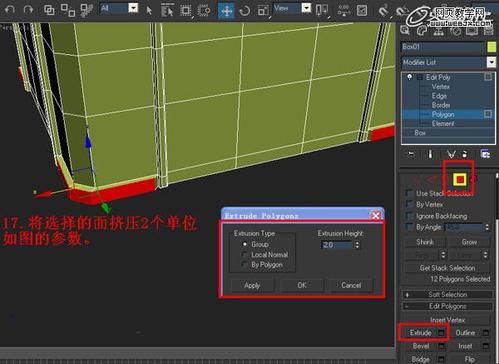Screen dimensions: 499x364
Task: Open Outline settings box icon
Action: pos(486,333)
